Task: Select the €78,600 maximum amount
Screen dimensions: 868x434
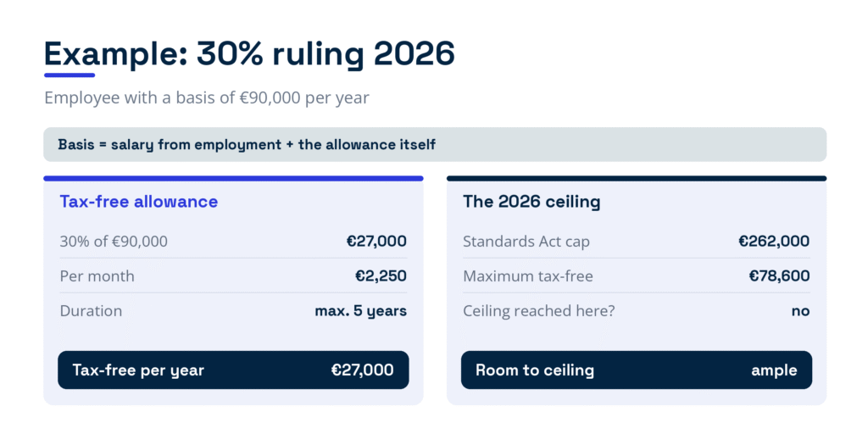Action: (780, 275)
